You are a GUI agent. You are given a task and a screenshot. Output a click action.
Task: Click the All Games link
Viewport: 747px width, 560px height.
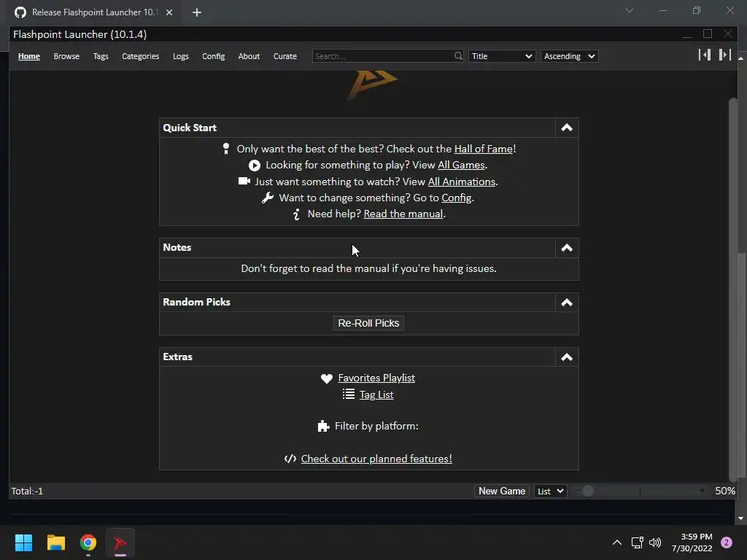(x=461, y=166)
